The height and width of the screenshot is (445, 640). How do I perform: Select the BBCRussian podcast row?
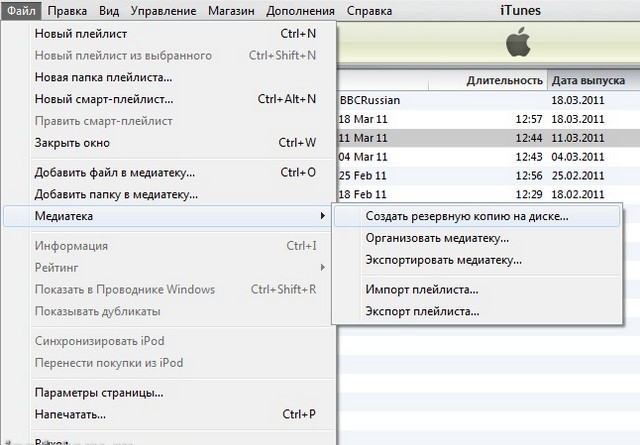488,100
